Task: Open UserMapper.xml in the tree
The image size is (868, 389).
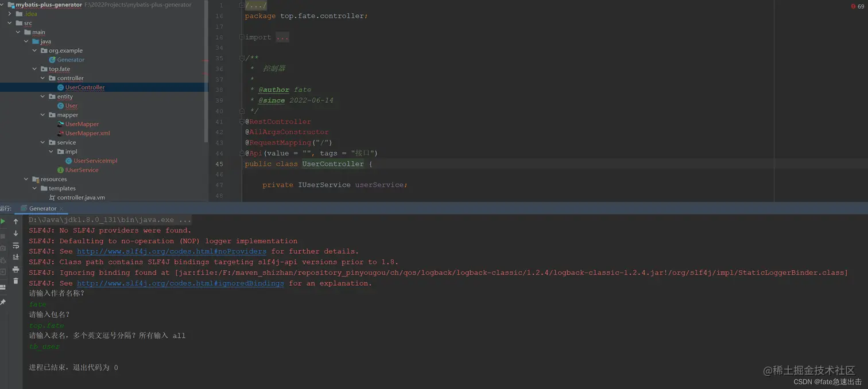Action: point(87,133)
